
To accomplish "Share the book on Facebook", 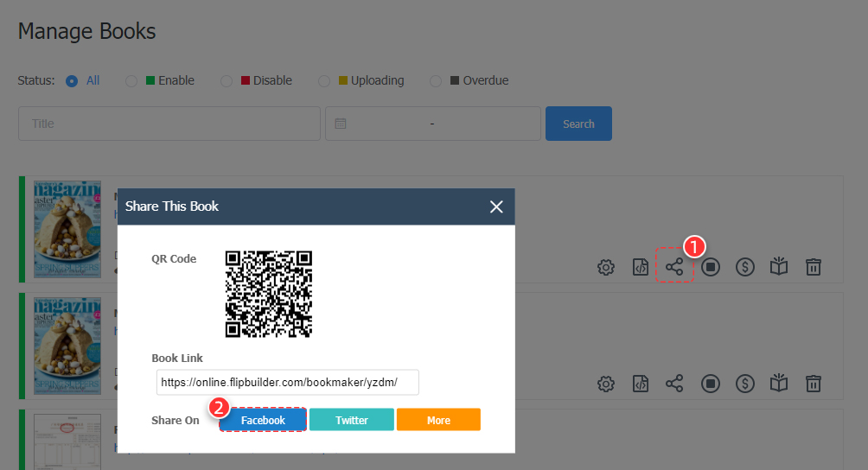I will coord(263,420).
